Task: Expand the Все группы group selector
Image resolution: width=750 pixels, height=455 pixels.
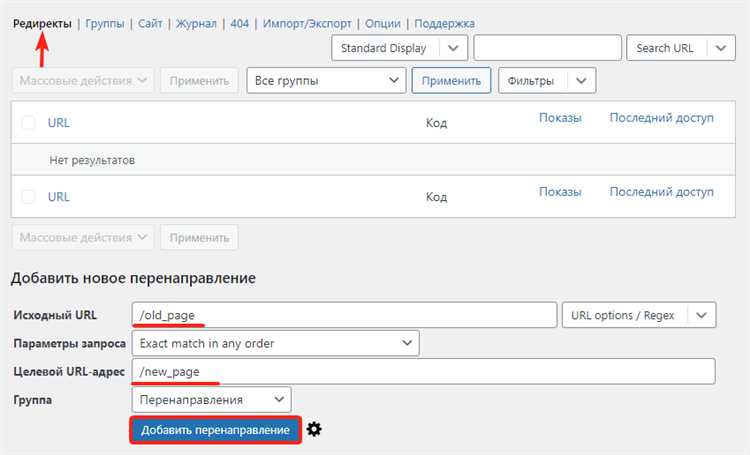Action: (326, 80)
